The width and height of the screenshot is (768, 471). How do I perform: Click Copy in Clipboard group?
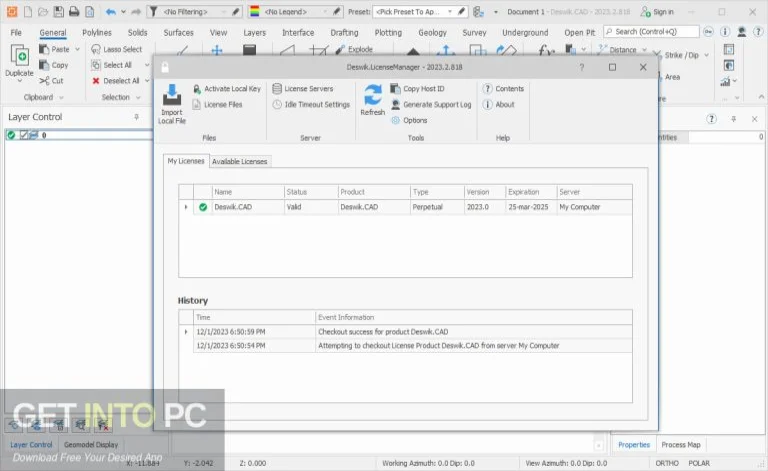pos(54,65)
